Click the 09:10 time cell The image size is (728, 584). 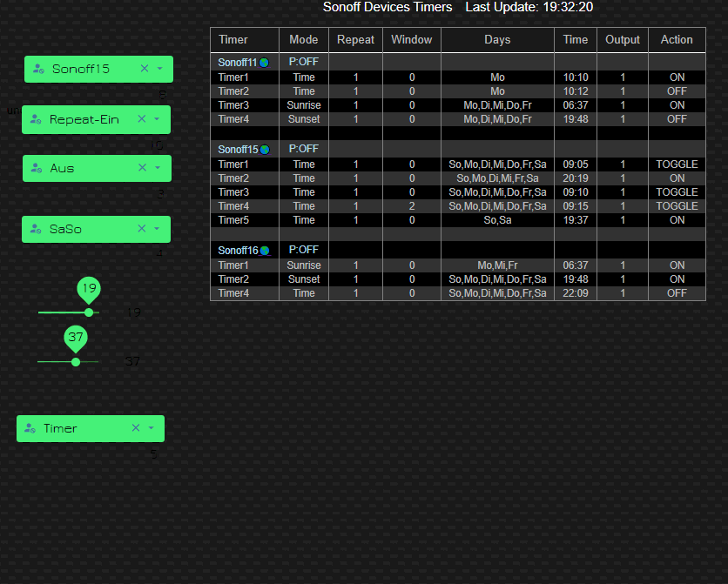pos(576,192)
